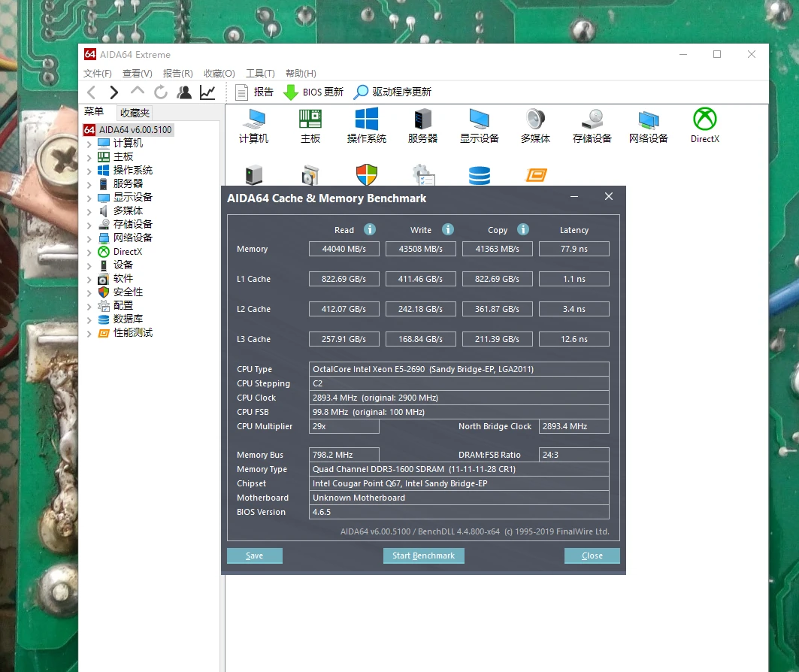Click the 驱动程序更新 magnifier button

(x=392, y=92)
